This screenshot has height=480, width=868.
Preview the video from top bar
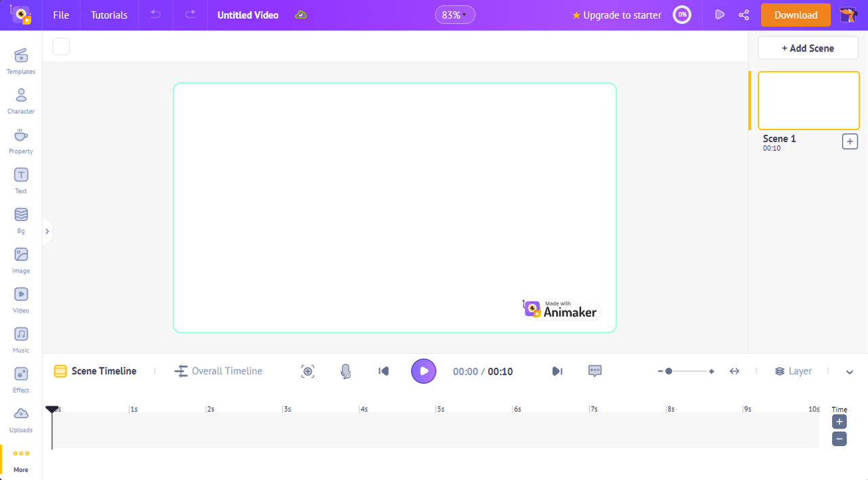point(719,15)
